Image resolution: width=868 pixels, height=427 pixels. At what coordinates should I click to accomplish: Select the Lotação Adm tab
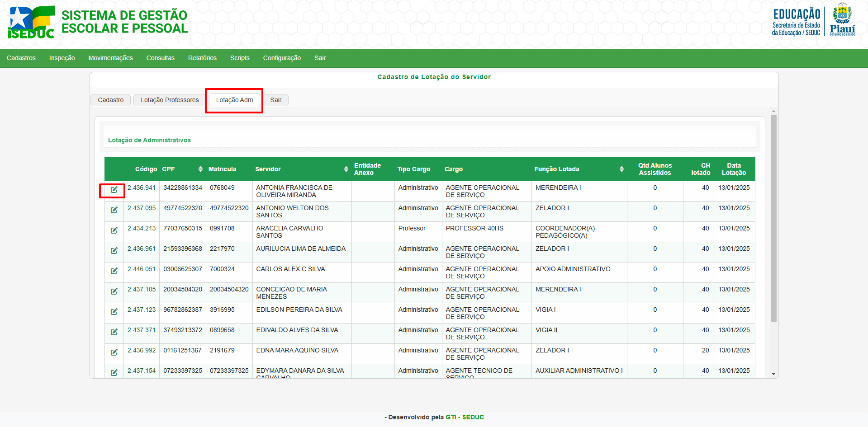[234, 100]
